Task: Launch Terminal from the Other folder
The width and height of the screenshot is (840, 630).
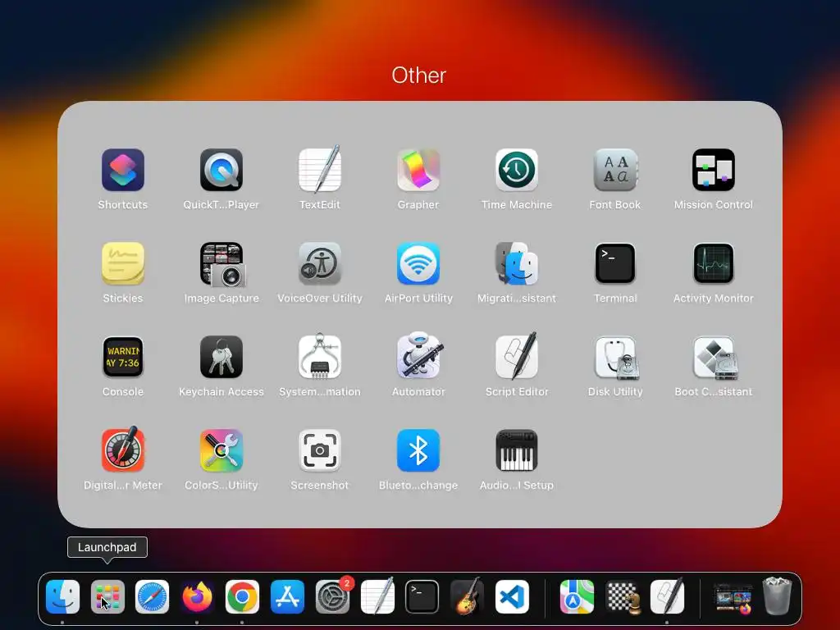Action: point(615,263)
